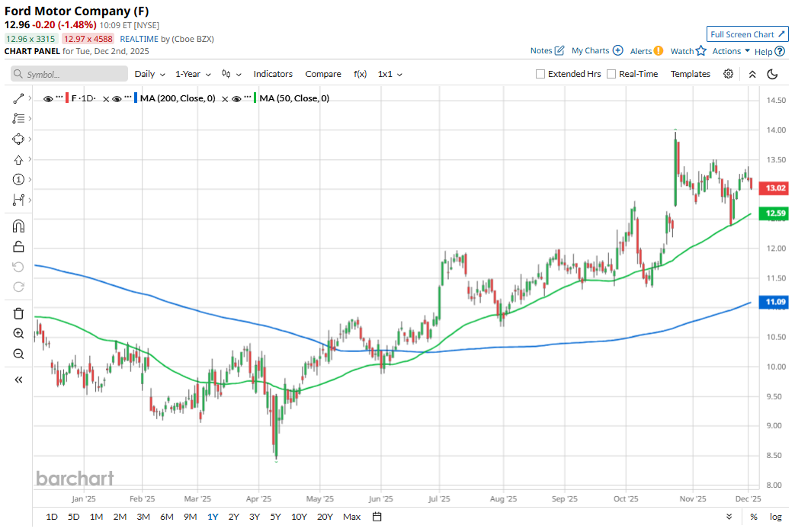
Task: Open the Daily frequency dropdown
Action: pos(149,74)
